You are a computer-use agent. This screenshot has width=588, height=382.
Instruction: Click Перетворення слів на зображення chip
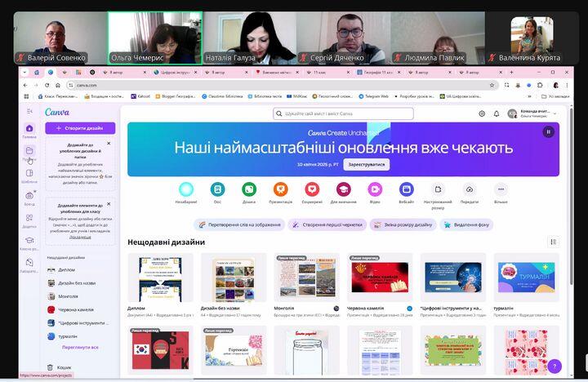[x=239, y=225]
